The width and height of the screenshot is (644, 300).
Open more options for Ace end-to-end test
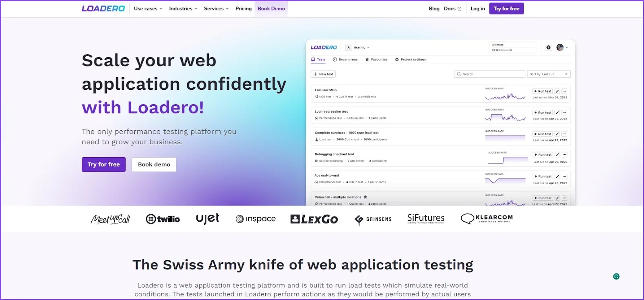(x=564, y=177)
